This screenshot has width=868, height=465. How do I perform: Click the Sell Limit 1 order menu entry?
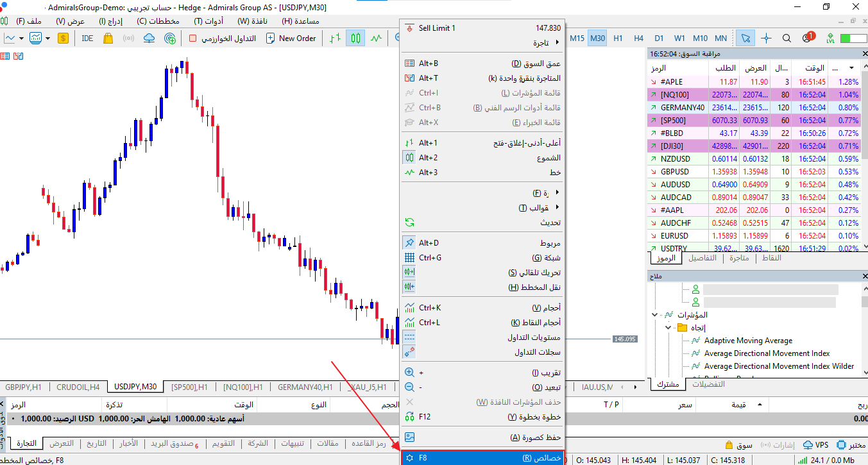[x=482, y=28]
